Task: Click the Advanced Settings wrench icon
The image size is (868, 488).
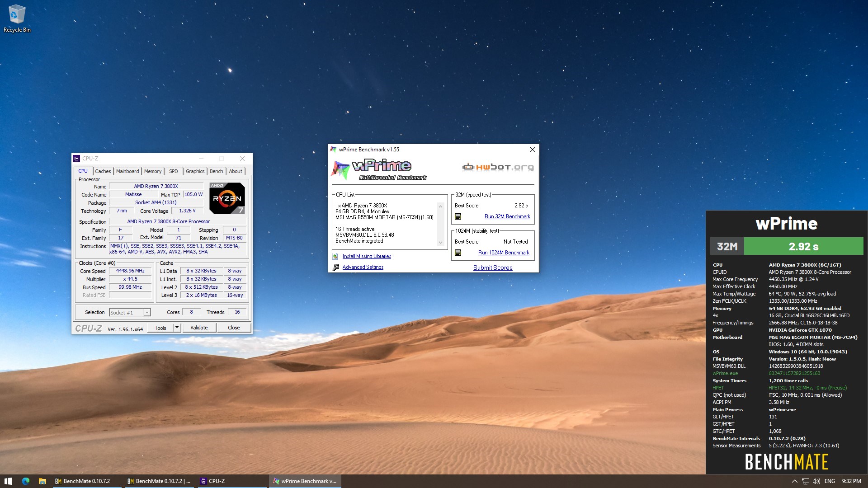Action: [x=335, y=267]
